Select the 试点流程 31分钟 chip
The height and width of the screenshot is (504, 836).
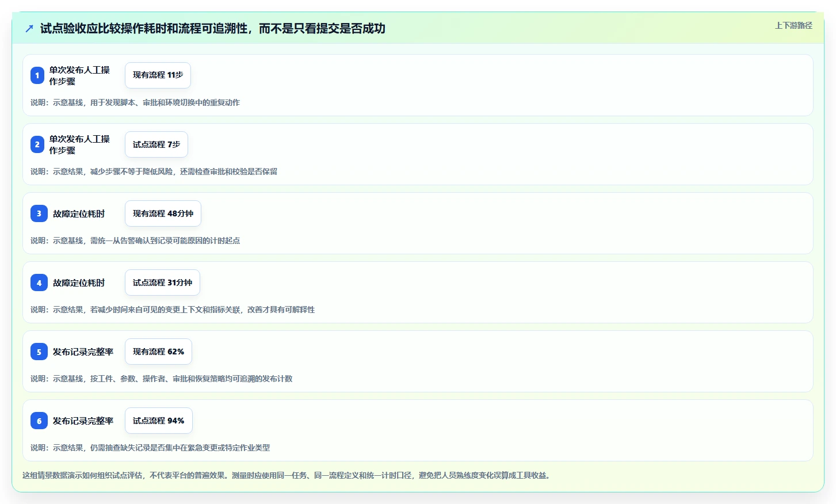tap(162, 282)
